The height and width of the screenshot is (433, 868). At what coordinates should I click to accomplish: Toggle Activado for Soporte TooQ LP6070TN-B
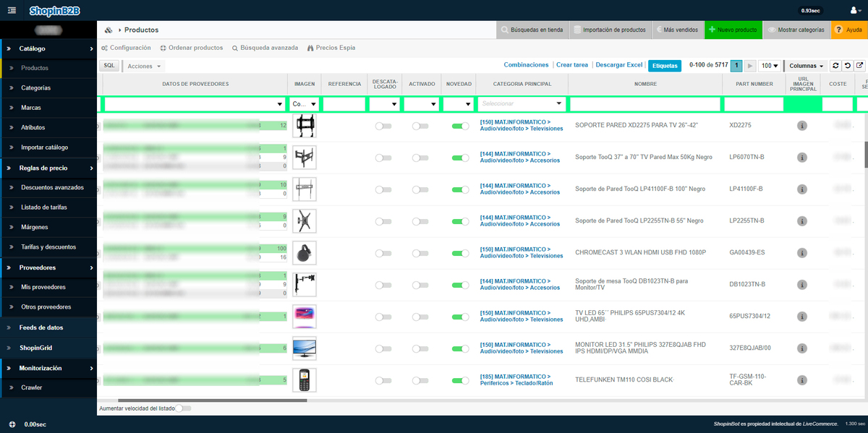pyautogui.click(x=420, y=158)
